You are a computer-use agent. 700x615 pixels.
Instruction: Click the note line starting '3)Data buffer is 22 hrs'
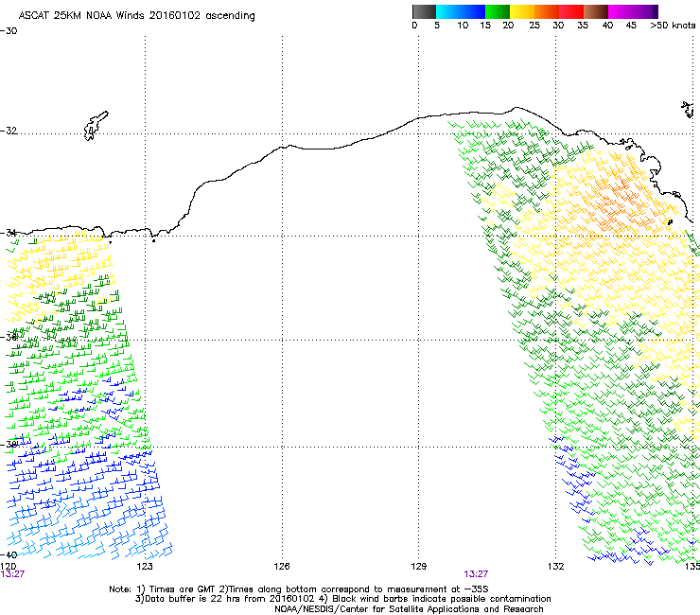342,599
